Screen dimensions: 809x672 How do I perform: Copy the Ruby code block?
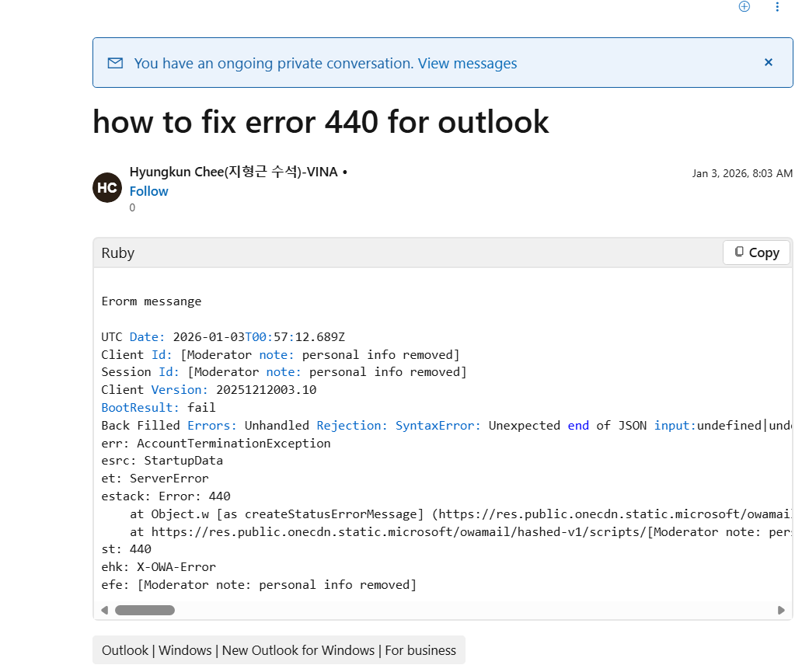click(756, 252)
